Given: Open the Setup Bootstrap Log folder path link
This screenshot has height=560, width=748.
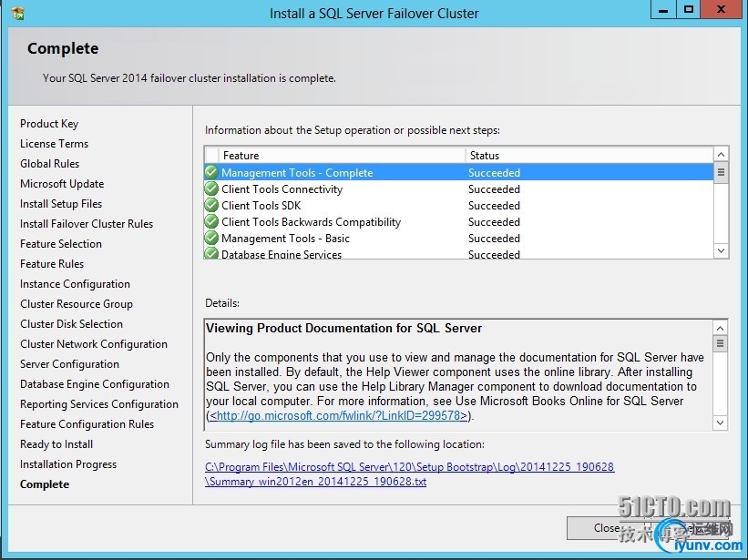Looking at the screenshot, I should pyautogui.click(x=409, y=466).
